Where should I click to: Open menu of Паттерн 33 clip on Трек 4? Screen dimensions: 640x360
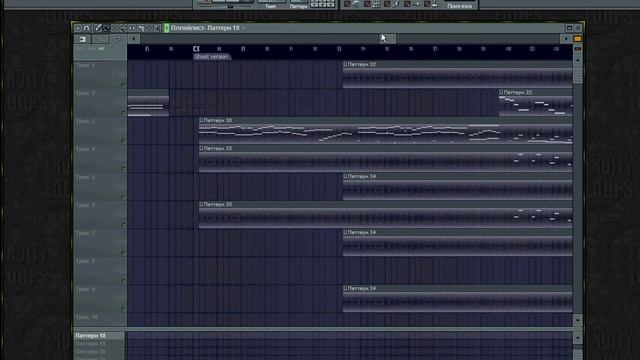(x=201, y=148)
